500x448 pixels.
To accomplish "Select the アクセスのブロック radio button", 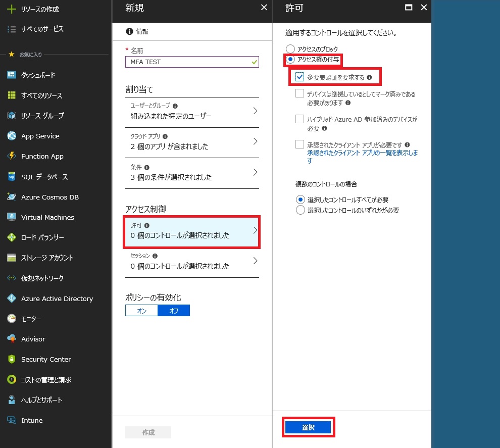I will click(290, 49).
